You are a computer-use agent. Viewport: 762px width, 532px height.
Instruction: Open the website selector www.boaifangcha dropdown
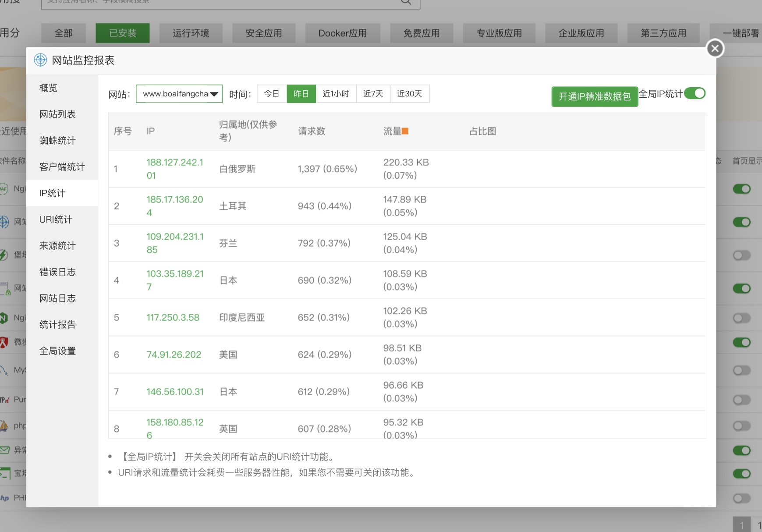click(179, 94)
